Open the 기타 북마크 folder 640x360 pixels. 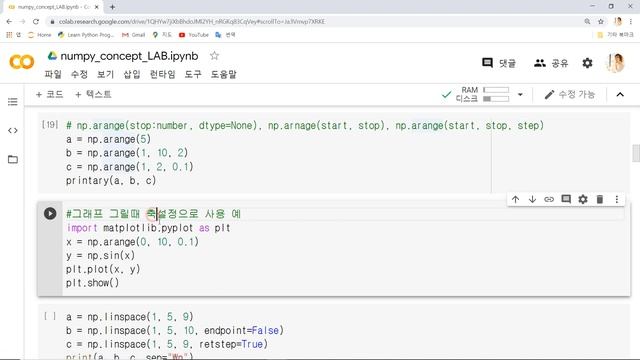[x=616, y=35]
